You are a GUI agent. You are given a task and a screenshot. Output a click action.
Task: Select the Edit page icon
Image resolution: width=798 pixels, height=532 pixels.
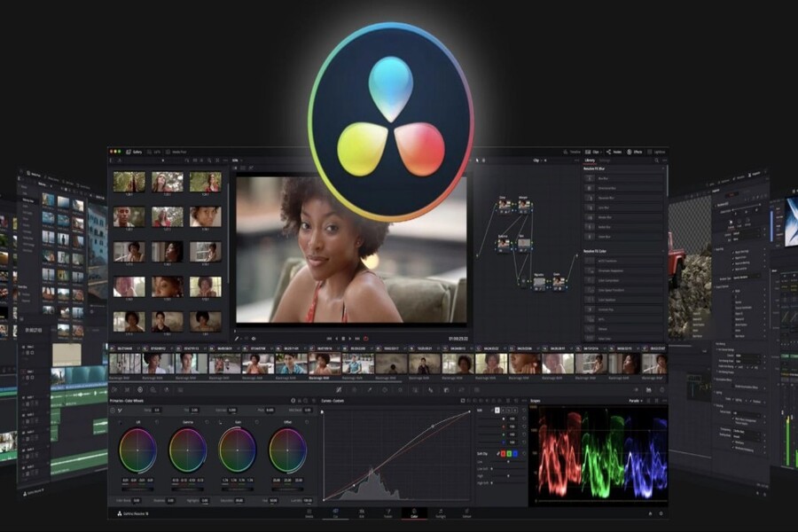tap(360, 512)
